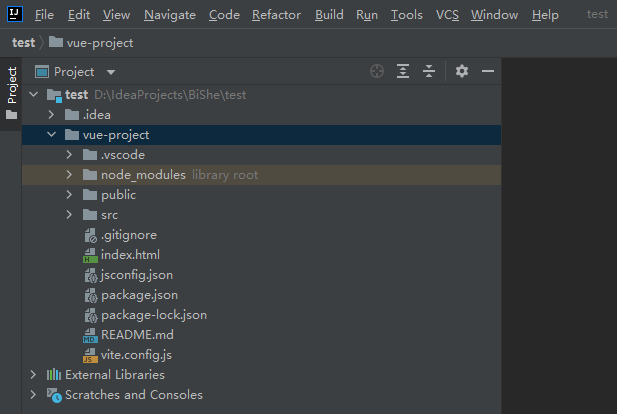This screenshot has height=414, width=617.
Task: Select package.json in the project tree
Action: click(x=139, y=295)
